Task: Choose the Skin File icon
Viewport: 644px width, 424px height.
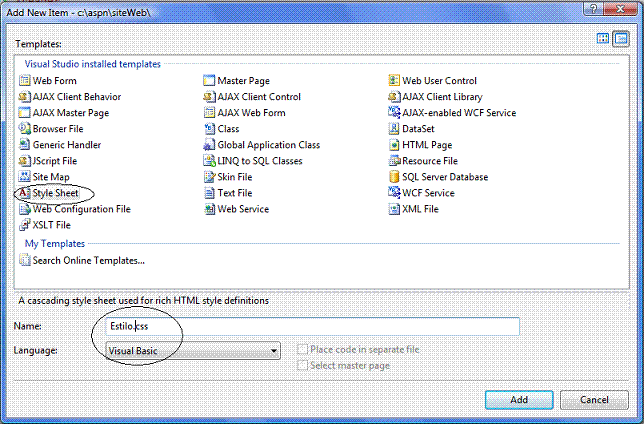Action: [x=209, y=177]
